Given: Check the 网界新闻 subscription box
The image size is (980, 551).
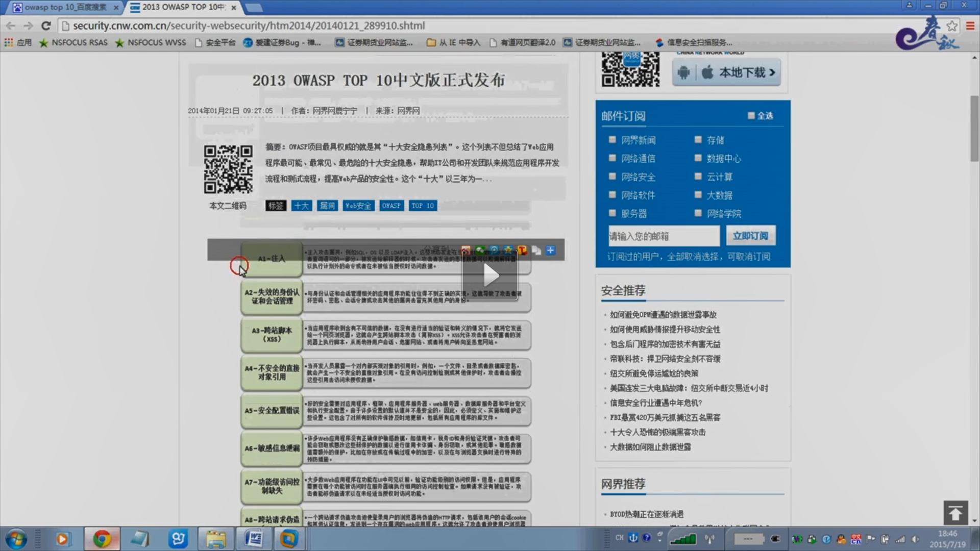Looking at the screenshot, I should 612,139.
